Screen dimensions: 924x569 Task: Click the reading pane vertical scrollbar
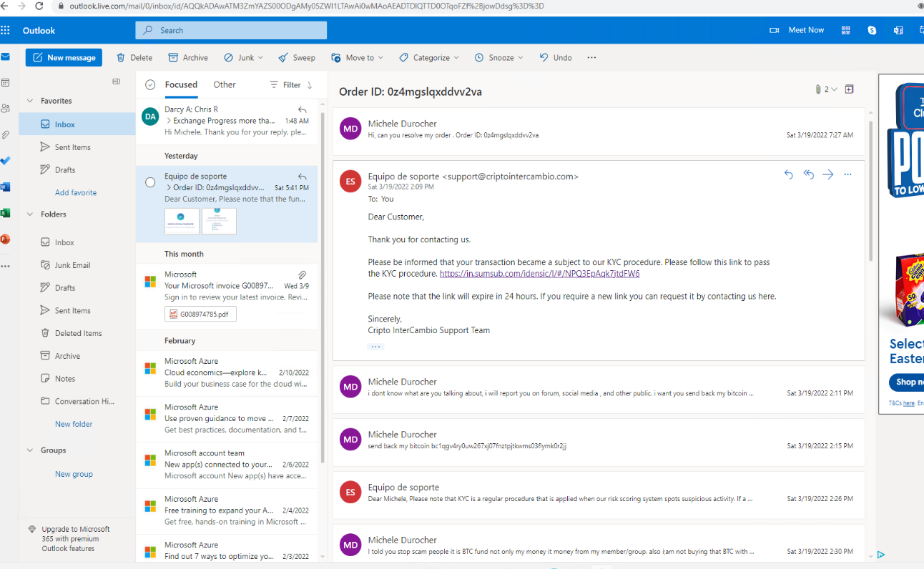pyautogui.click(x=870, y=192)
